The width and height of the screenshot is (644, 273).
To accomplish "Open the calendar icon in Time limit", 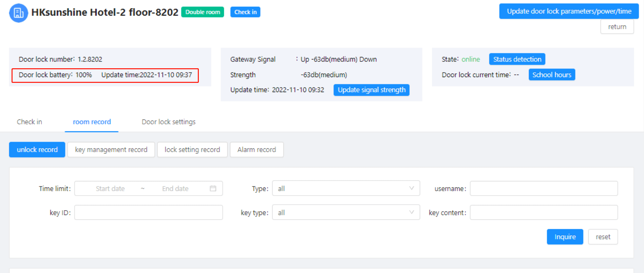I will pos(213,188).
